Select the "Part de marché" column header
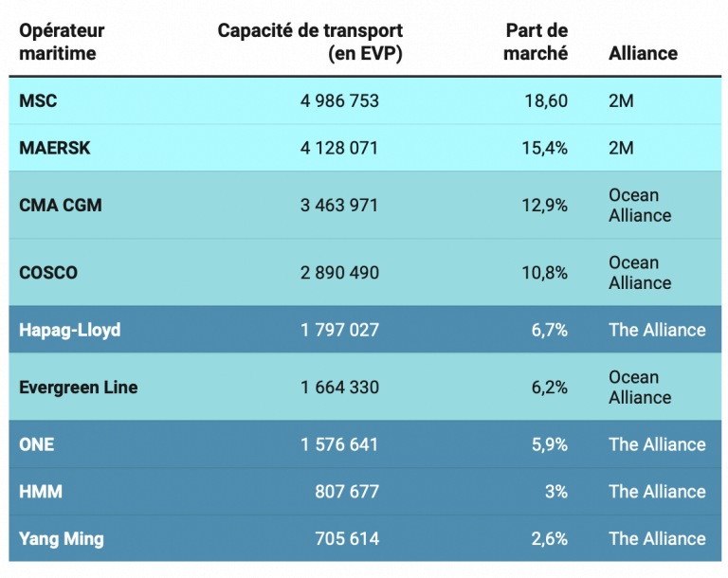 tap(536, 42)
